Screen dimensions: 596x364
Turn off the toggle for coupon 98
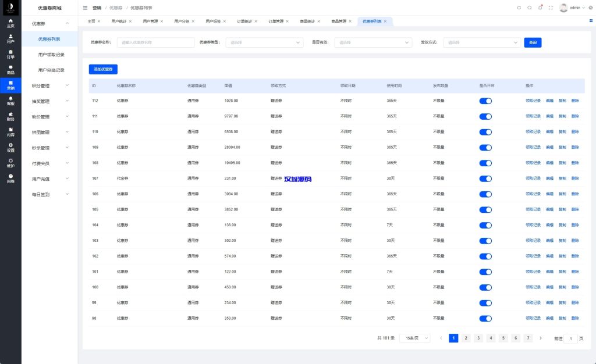[485, 318]
